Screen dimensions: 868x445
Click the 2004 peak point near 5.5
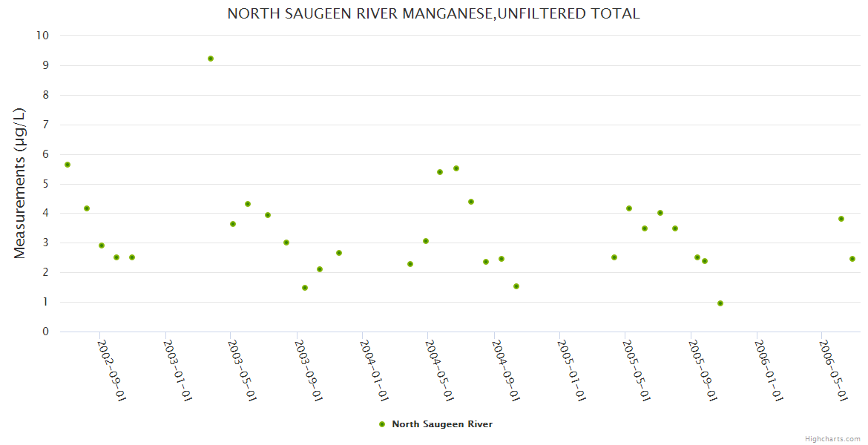pyautogui.click(x=456, y=168)
